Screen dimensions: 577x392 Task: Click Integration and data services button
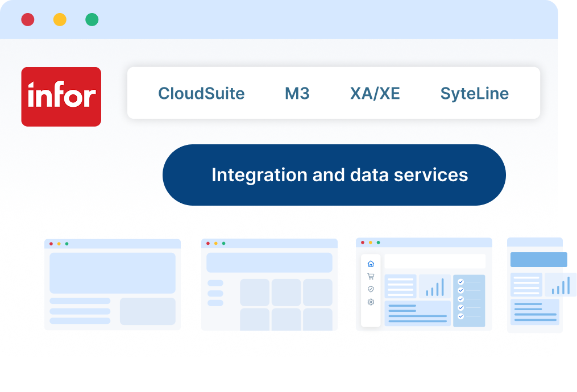tap(334, 175)
